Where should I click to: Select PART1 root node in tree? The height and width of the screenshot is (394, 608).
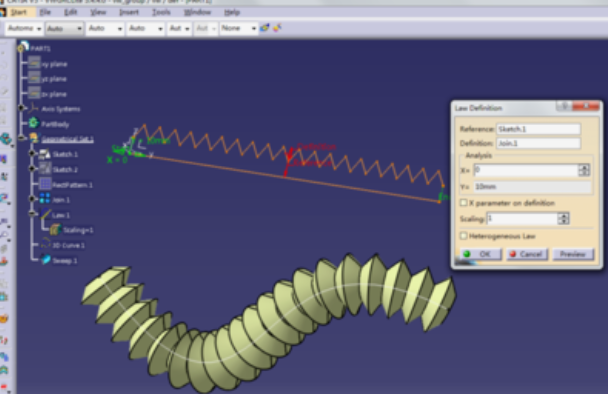click(40, 48)
